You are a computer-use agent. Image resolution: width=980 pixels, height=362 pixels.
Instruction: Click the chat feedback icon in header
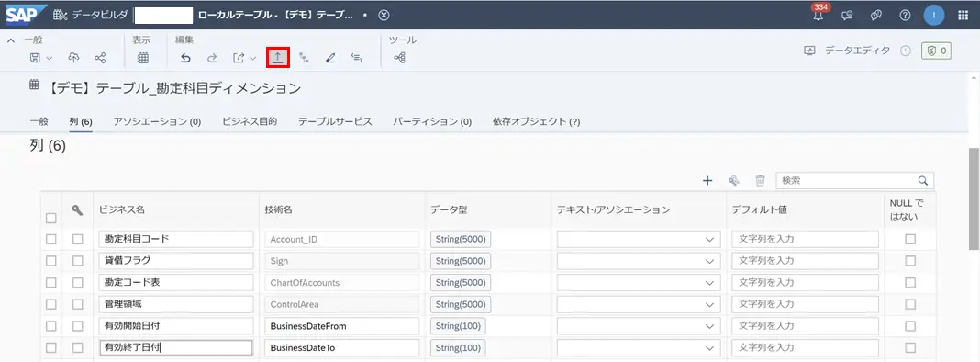pos(848,15)
